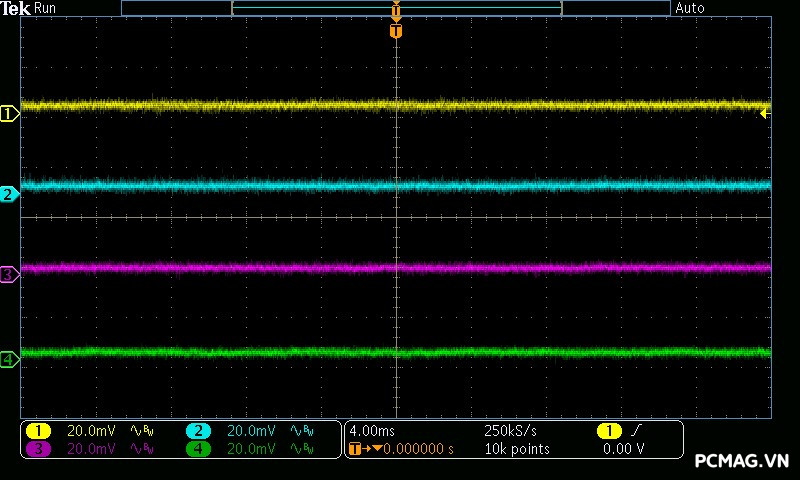Click channel 1 bandwidth limit icon
800x480 pixels.
click(x=142, y=431)
